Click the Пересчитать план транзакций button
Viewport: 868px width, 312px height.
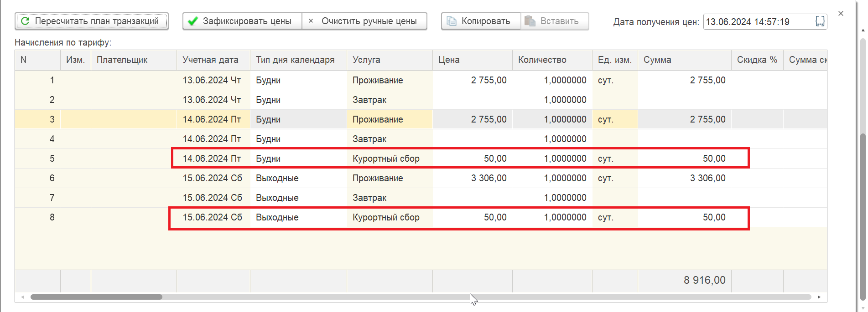92,21
